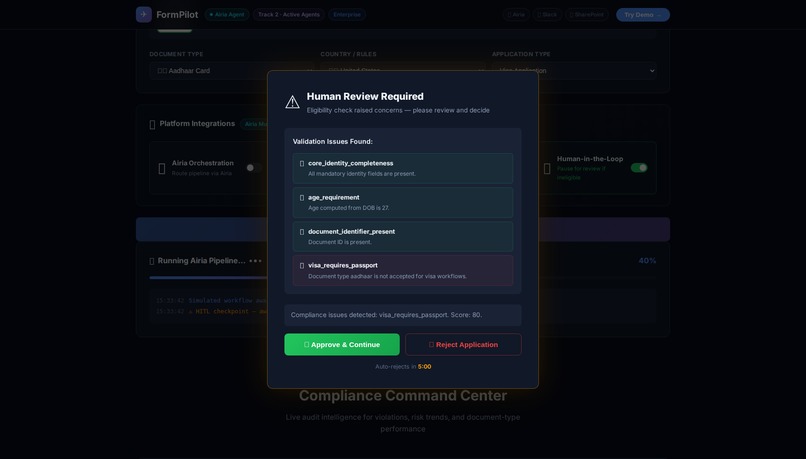The image size is (806, 459).
Task: Click the Simulated workflow log line
Action: pos(211,301)
